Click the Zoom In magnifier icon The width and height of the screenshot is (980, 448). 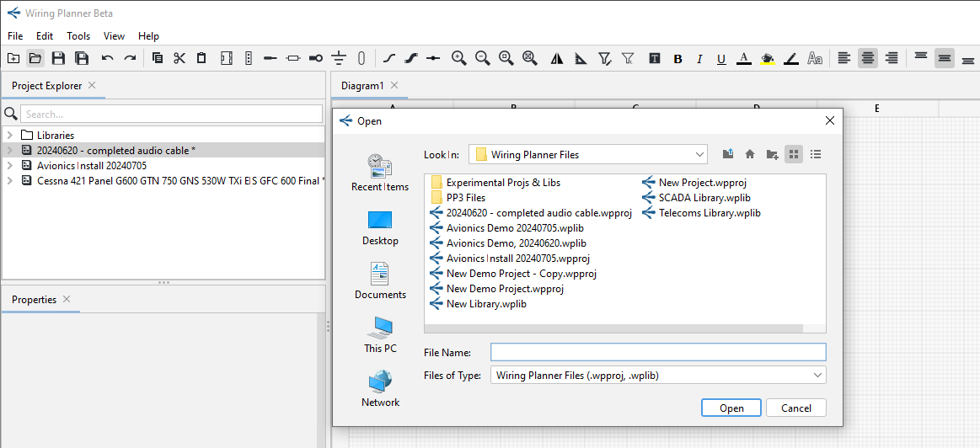point(458,58)
